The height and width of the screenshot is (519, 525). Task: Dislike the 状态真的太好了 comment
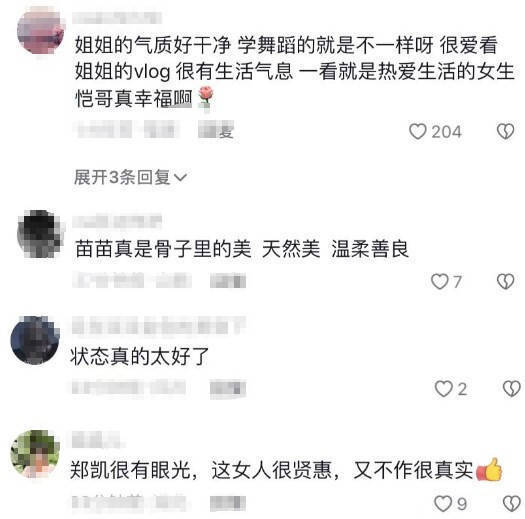(512, 389)
